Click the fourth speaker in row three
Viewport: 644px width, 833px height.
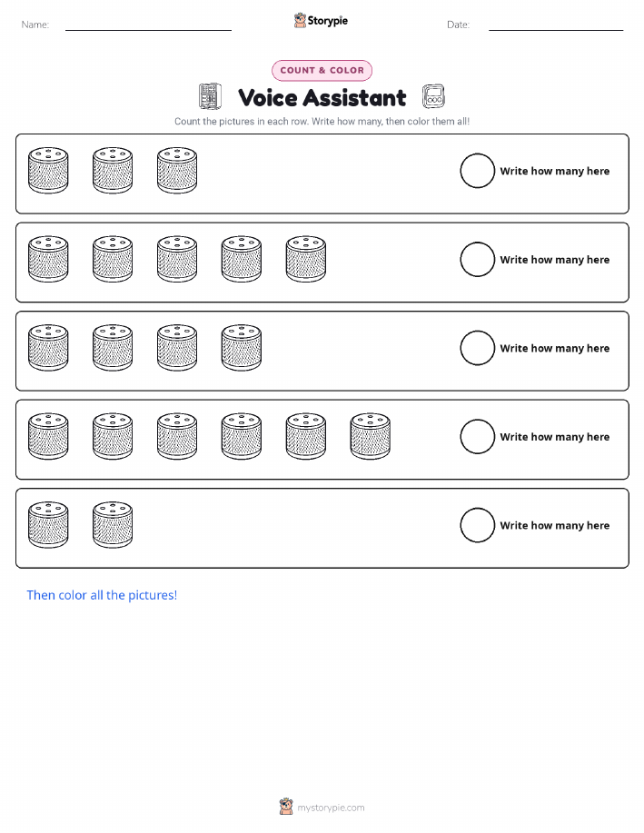click(242, 348)
